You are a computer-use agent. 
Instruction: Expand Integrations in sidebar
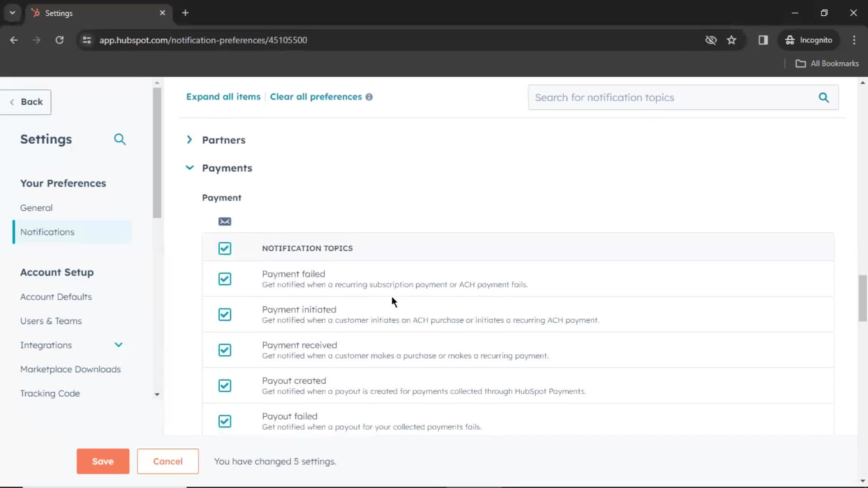118,345
